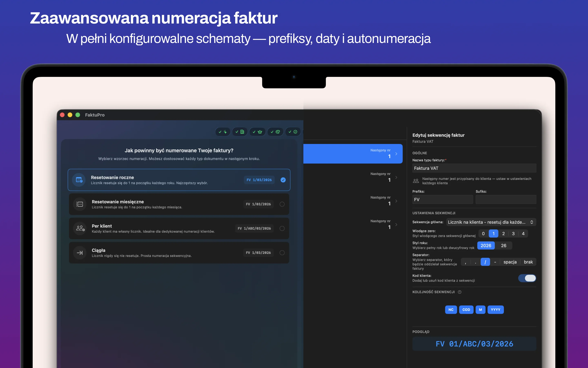Pick the comma separator

(x=465, y=262)
